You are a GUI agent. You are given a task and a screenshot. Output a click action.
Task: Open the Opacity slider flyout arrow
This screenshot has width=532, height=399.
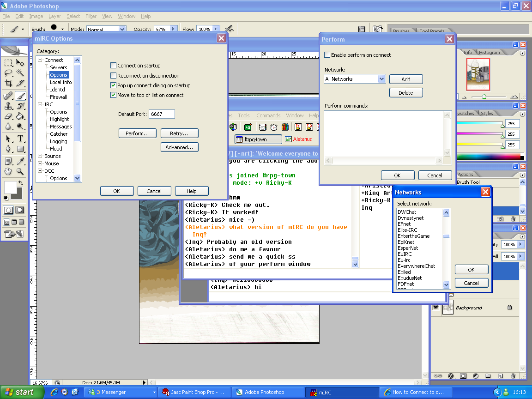click(x=173, y=29)
